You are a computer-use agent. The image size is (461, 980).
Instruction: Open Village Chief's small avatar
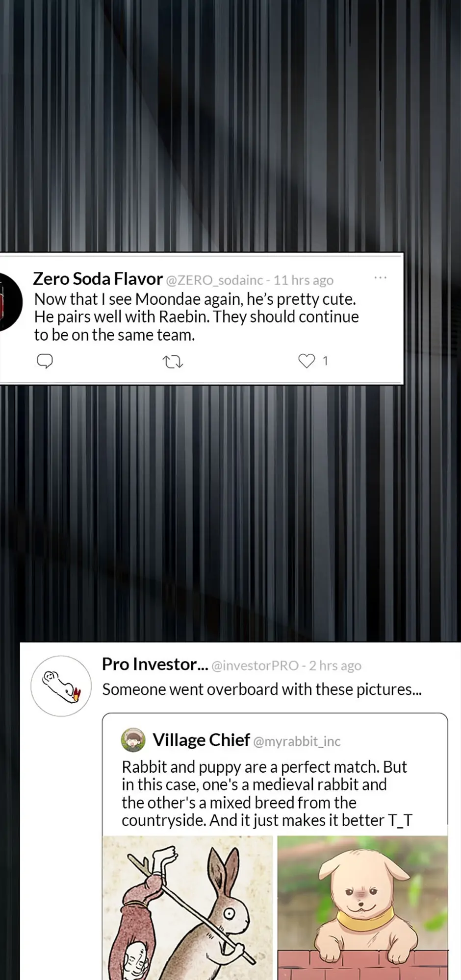coord(133,740)
